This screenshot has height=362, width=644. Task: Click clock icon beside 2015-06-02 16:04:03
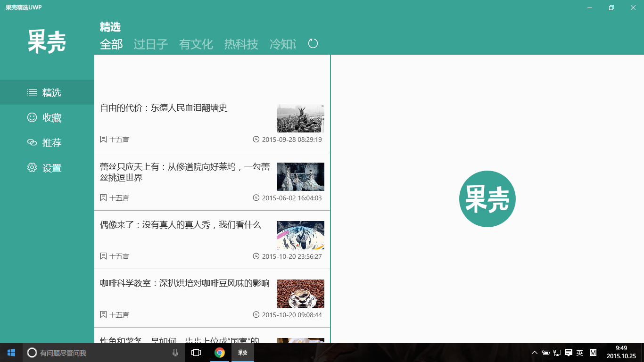pos(256,198)
